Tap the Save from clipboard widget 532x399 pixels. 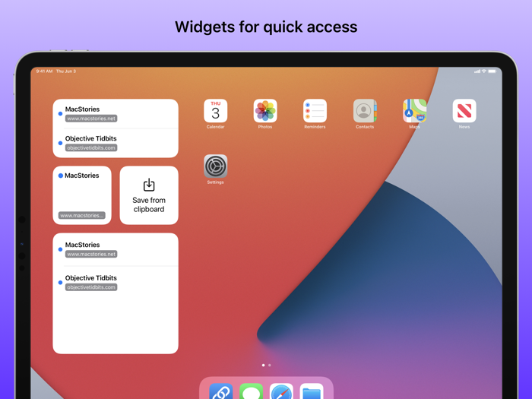[x=149, y=195]
